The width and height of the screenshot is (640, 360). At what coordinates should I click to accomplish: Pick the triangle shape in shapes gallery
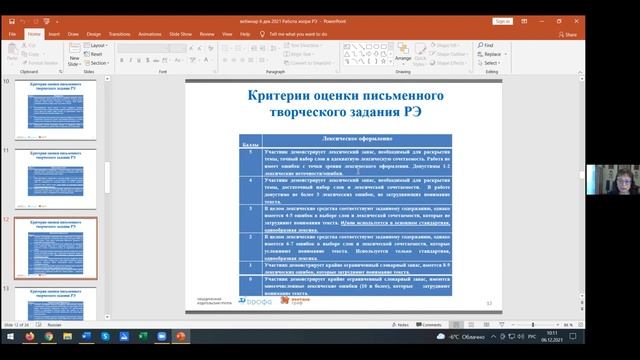[x=347, y=54]
